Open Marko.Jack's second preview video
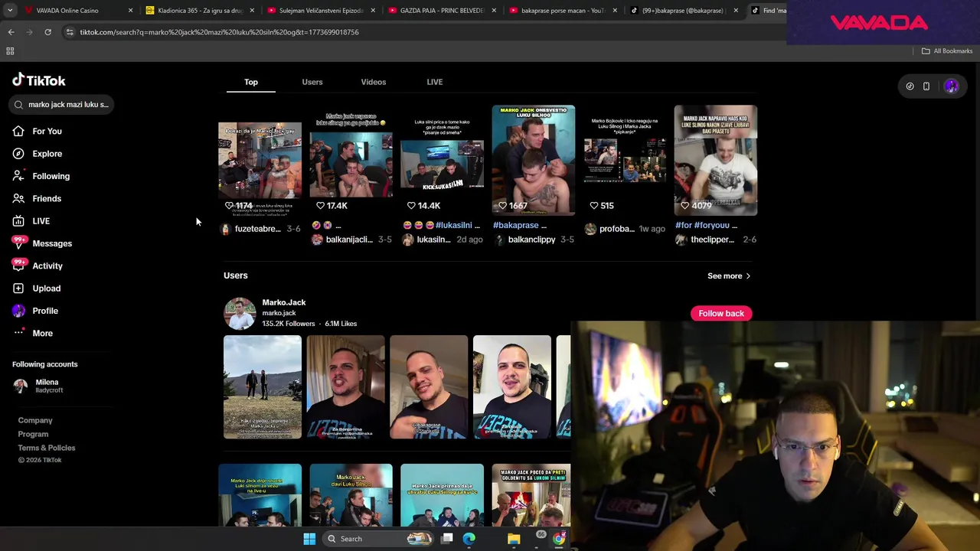 point(345,387)
